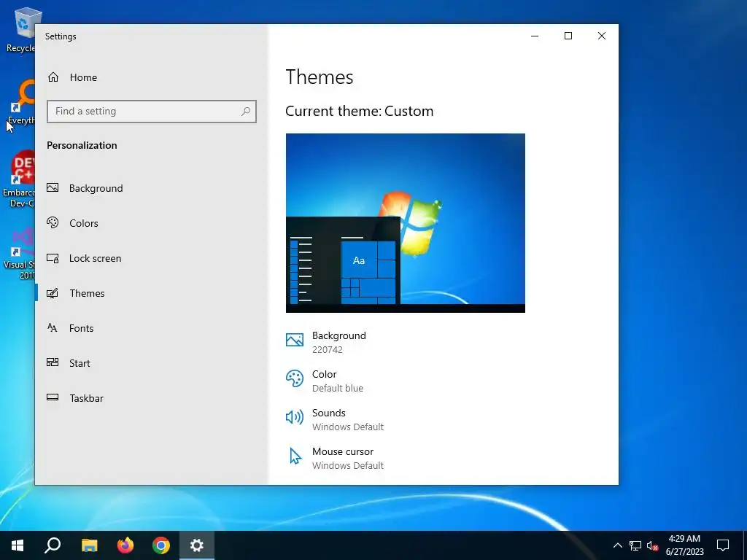Open File Explorer from the taskbar
Viewport: 747px width, 560px height.
[89, 545]
